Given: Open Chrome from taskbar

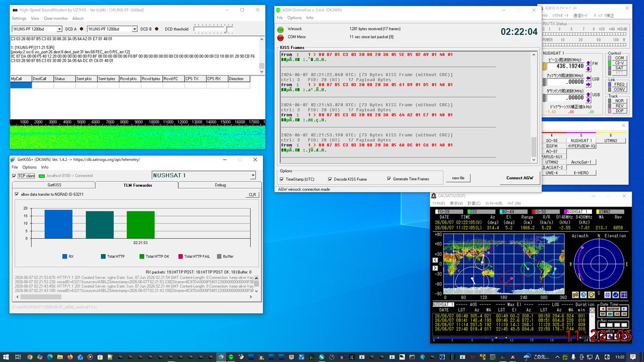Looking at the screenshot, I should (x=30, y=357).
